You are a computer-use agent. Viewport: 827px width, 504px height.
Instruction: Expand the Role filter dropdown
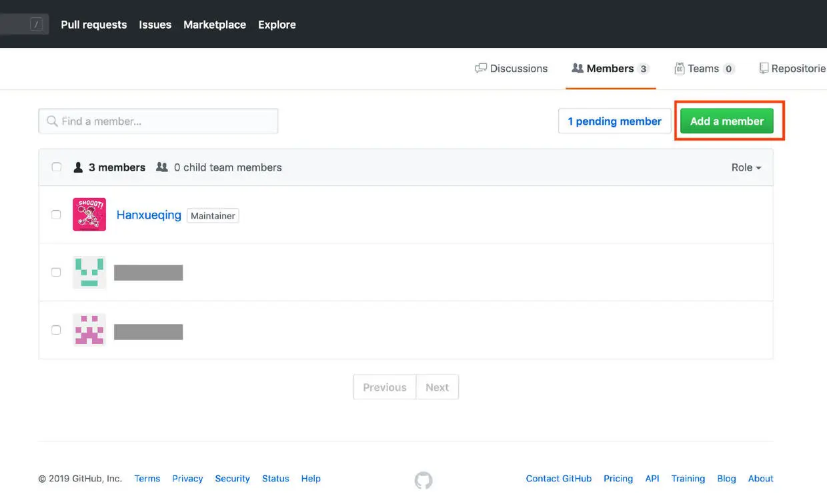[746, 167]
